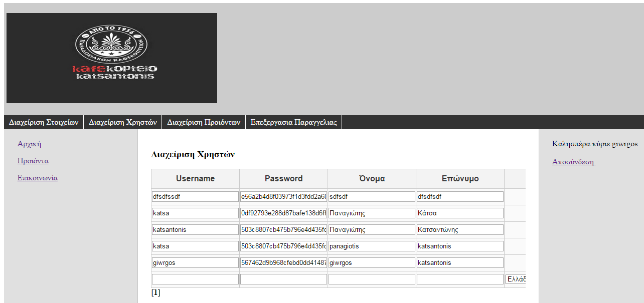Viewport: 644px width, 303px height.
Task: Open the Επικοινωνία sidebar link
Action: pyautogui.click(x=38, y=178)
